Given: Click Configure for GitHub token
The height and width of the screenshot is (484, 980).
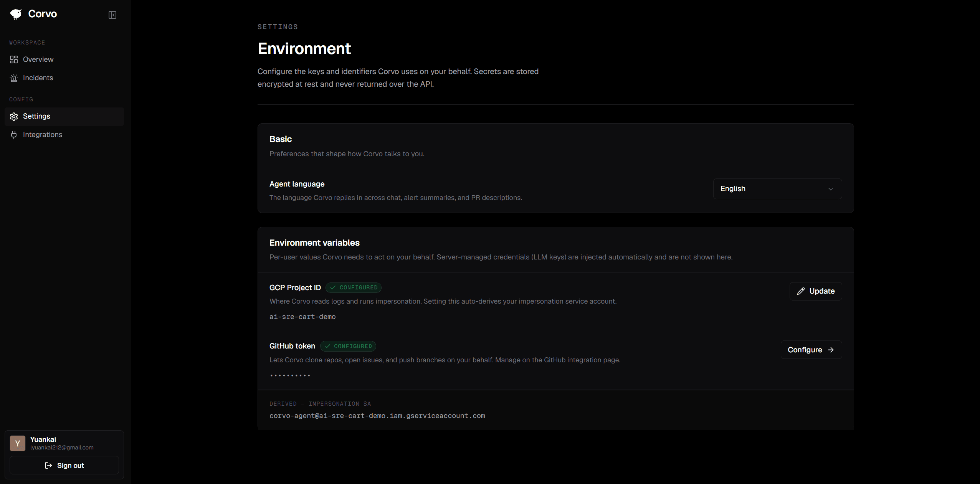Looking at the screenshot, I should [x=811, y=350].
